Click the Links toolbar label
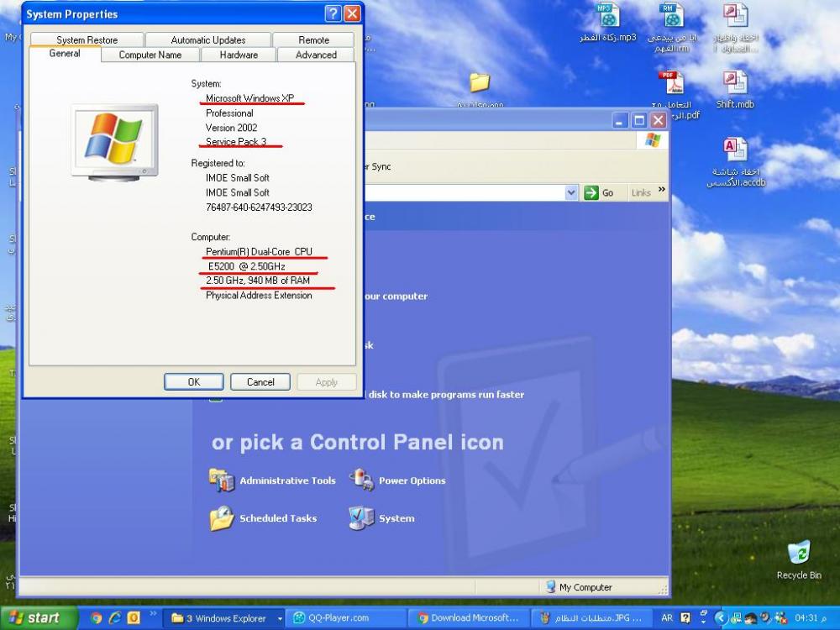The height and width of the screenshot is (630, 840). 641,193
